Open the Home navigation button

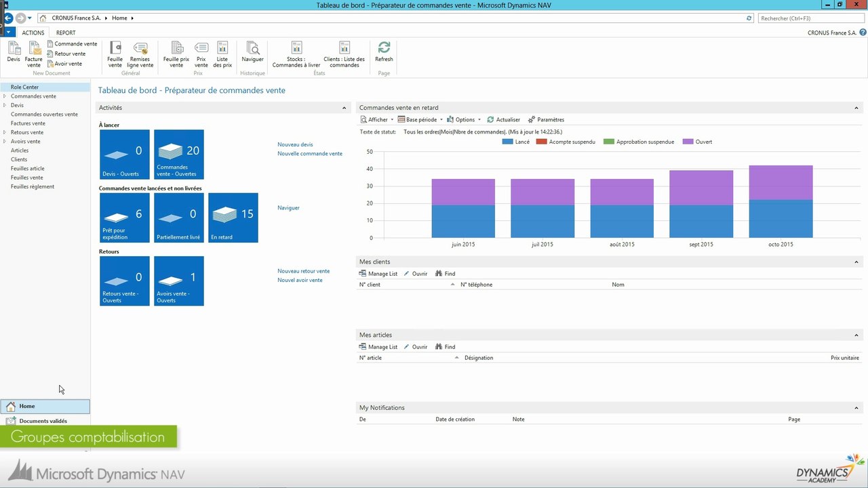(45, 406)
